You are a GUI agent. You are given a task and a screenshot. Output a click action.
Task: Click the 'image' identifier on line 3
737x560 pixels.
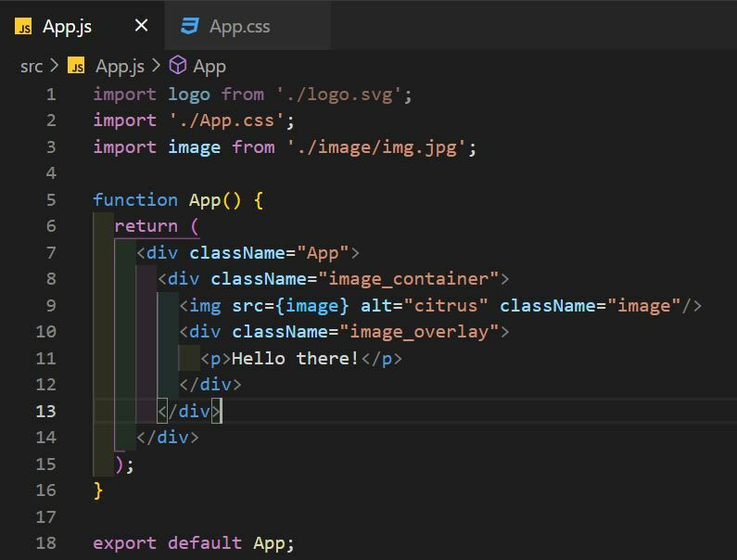[x=194, y=147]
